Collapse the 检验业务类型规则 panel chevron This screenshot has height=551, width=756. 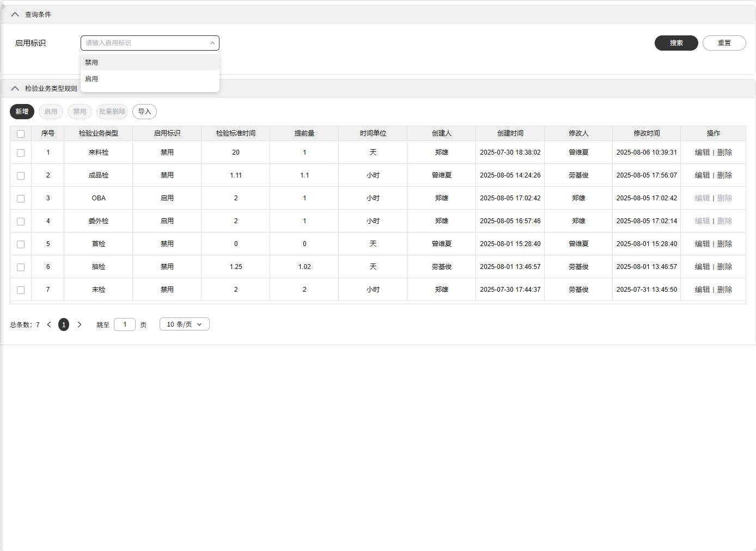click(x=15, y=89)
